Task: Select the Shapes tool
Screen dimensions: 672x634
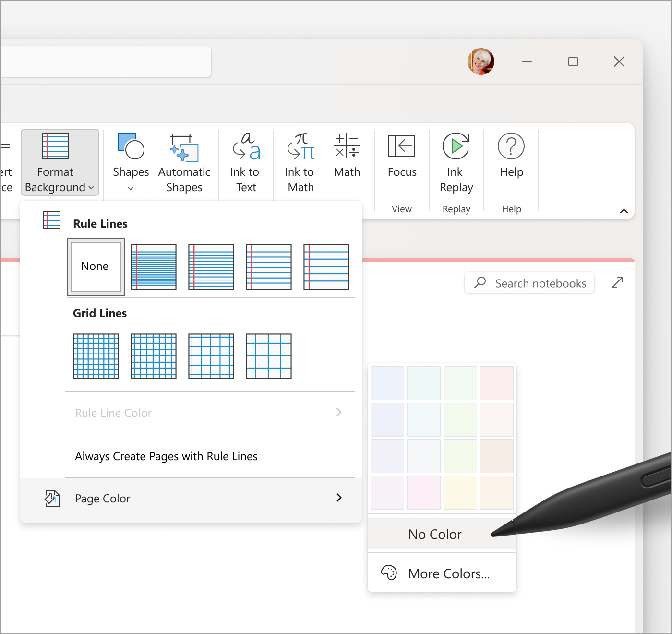Action: [x=130, y=158]
